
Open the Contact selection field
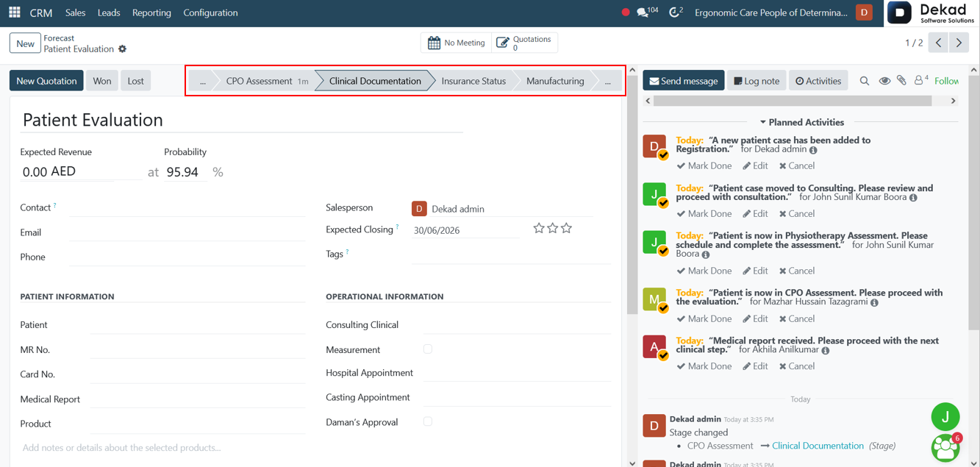click(187, 208)
